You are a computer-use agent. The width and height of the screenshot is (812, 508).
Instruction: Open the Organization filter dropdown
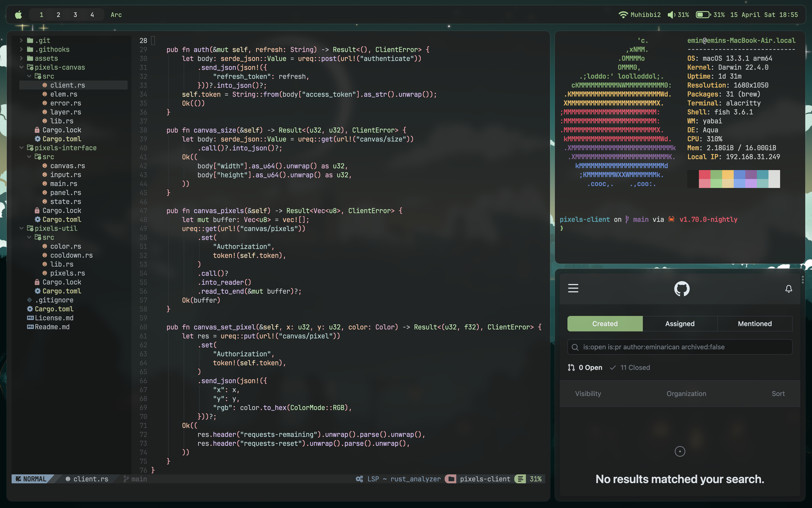click(686, 393)
